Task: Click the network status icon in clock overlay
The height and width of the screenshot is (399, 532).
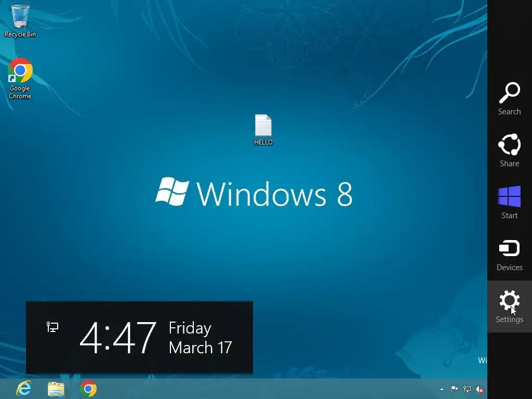Action: (x=52, y=327)
